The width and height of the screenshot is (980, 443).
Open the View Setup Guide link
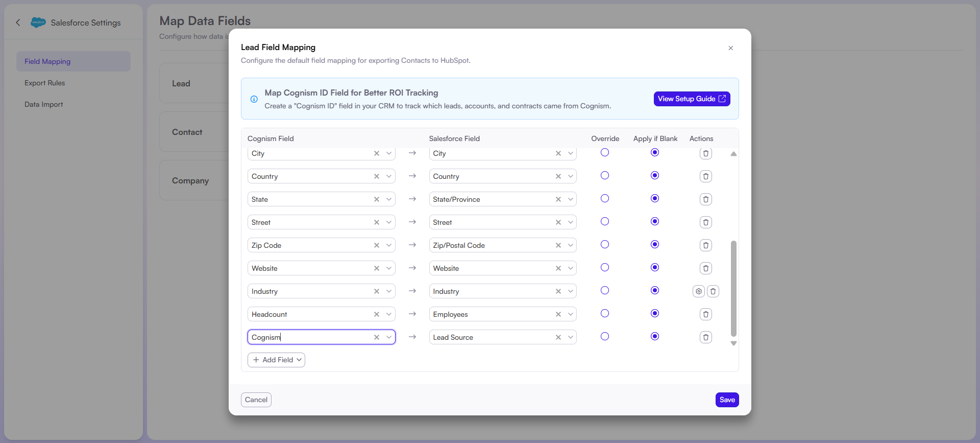click(x=692, y=99)
